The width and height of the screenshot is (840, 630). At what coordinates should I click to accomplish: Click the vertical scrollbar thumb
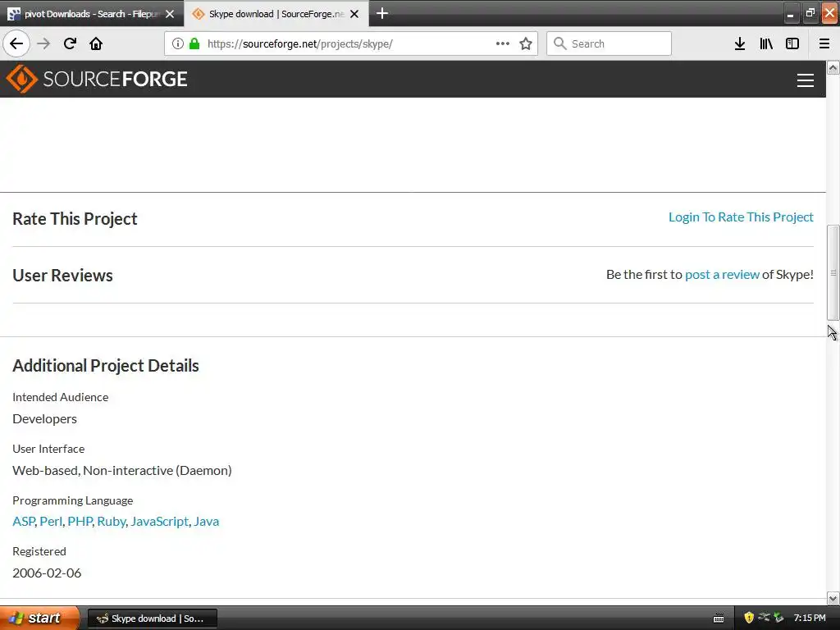click(833, 272)
